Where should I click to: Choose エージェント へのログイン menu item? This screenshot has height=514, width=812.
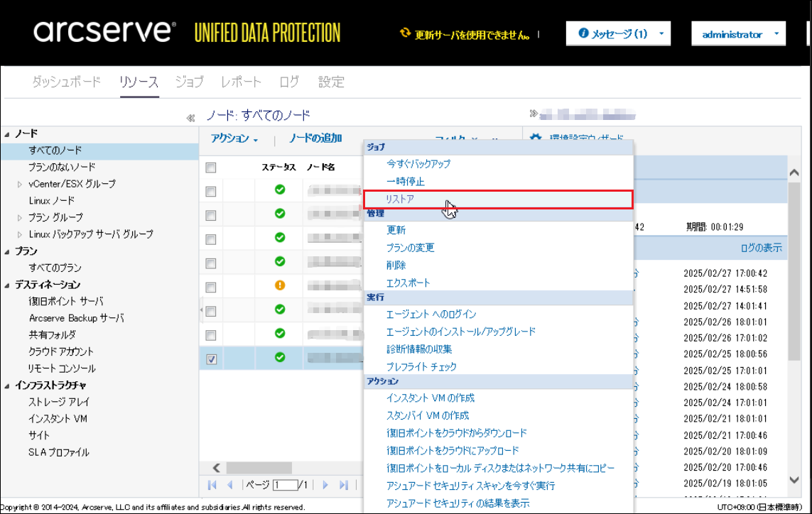pyautogui.click(x=431, y=314)
